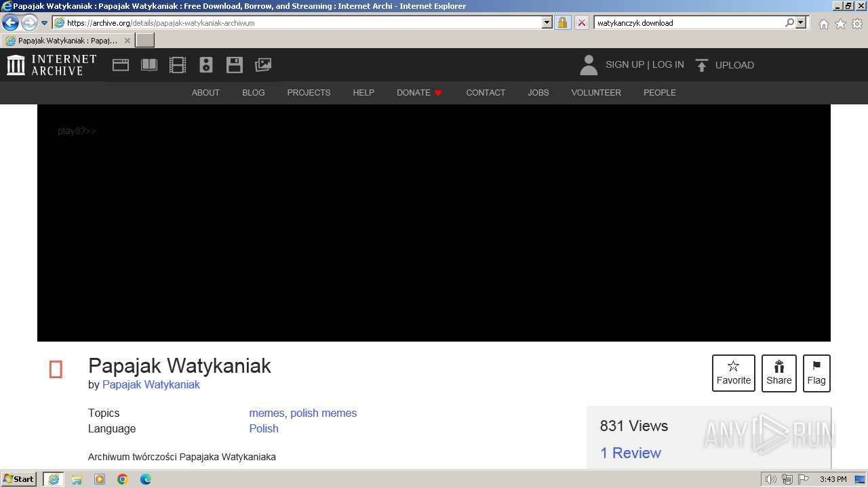Click the search magnifier icon
Viewport: 868px width, 488px height.
(x=789, y=22)
